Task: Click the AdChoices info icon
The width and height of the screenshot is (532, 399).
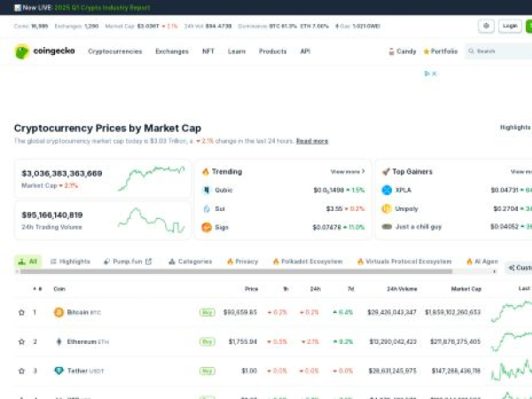Action: point(426,74)
